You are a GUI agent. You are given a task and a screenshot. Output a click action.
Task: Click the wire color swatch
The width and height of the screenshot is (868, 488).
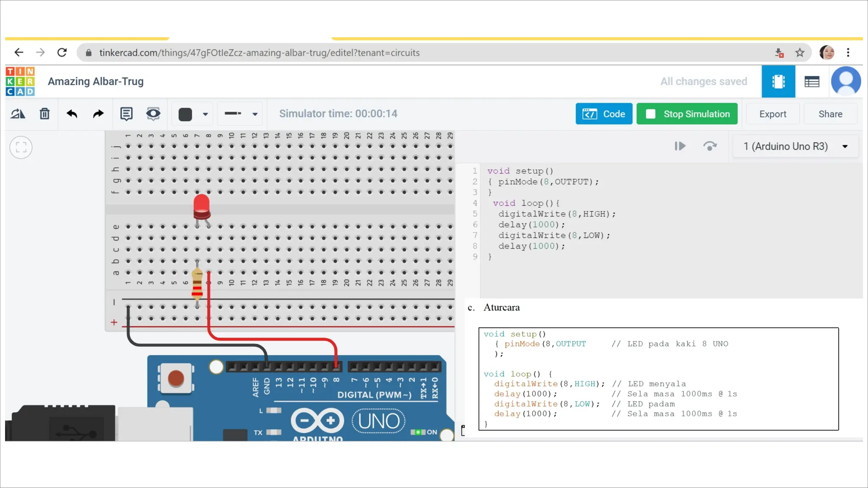click(185, 114)
